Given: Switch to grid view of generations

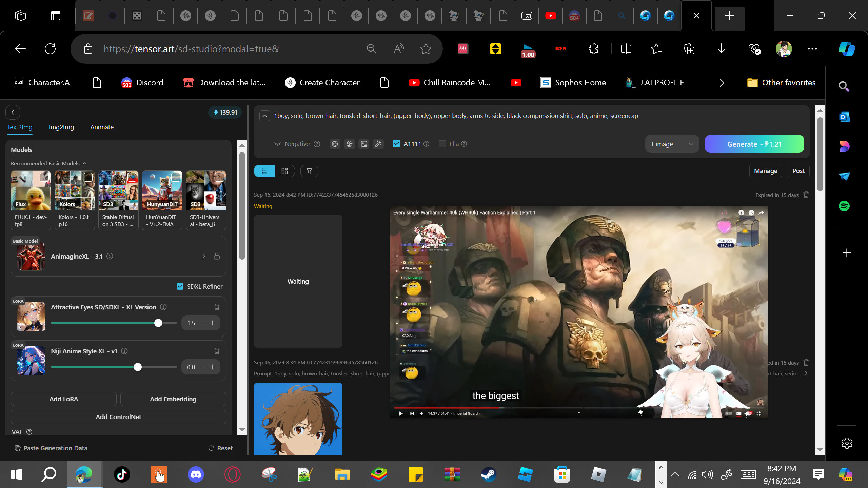Looking at the screenshot, I should point(284,171).
